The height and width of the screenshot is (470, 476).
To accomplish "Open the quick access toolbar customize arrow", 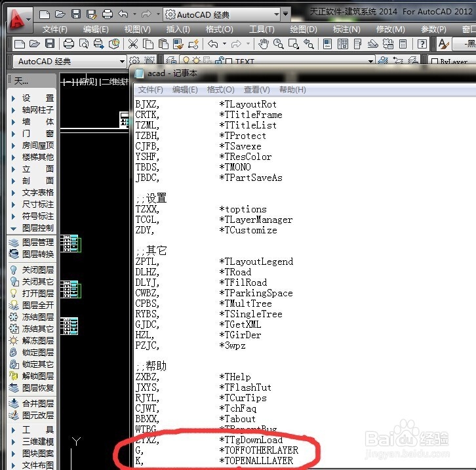I will [285, 14].
